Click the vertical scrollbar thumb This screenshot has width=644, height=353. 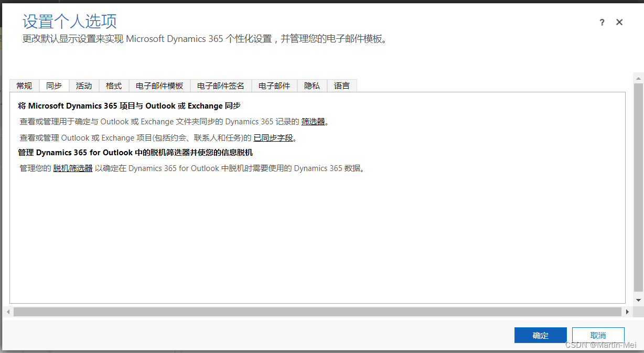click(x=638, y=187)
